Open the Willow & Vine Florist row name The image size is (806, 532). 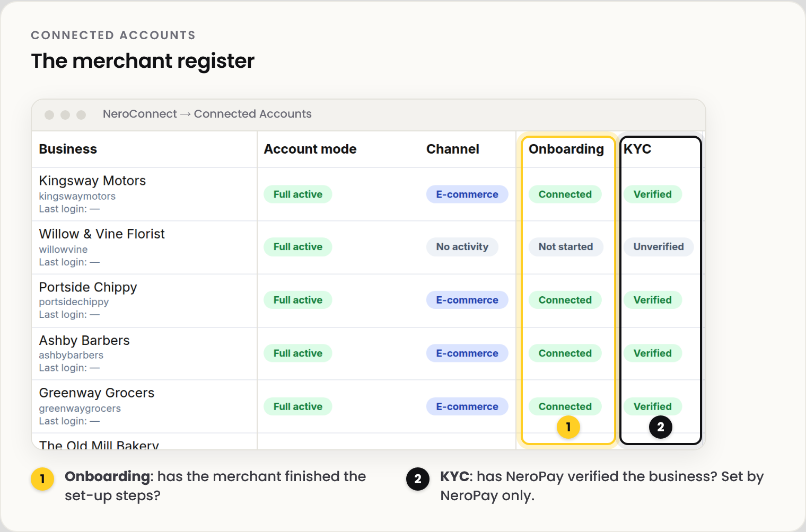point(102,234)
